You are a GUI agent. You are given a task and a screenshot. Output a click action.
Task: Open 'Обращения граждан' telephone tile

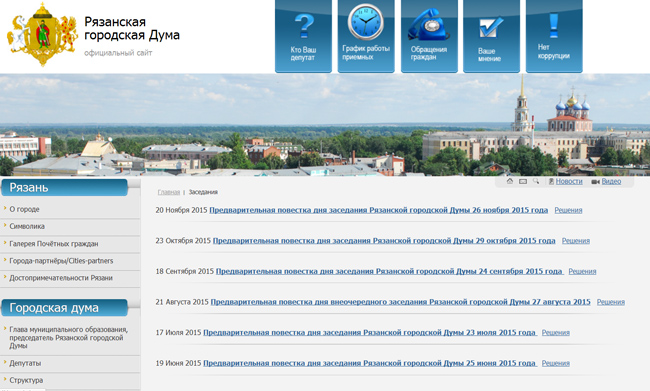(x=429, y=36)
